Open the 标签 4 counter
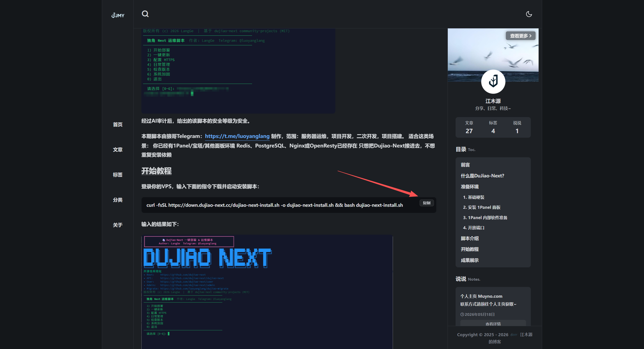644x349 pixels. click(x=493, y=127)
